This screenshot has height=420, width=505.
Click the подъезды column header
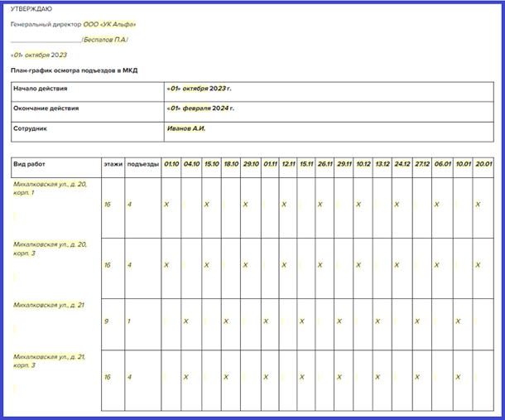click(142, 164)
